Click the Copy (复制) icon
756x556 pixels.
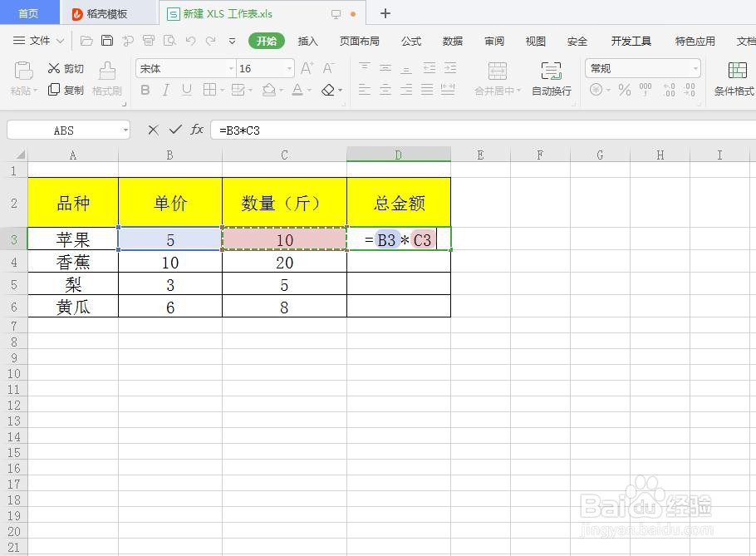(x=66, y=91)
